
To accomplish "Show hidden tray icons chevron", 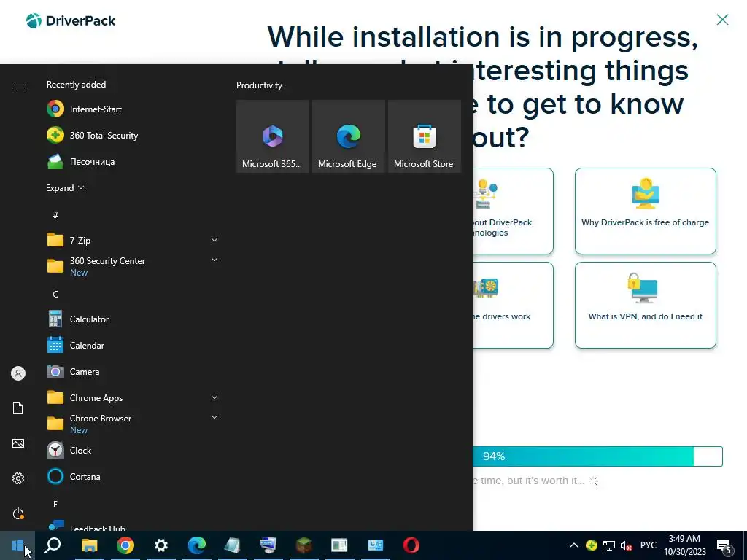I will (574, 545).
